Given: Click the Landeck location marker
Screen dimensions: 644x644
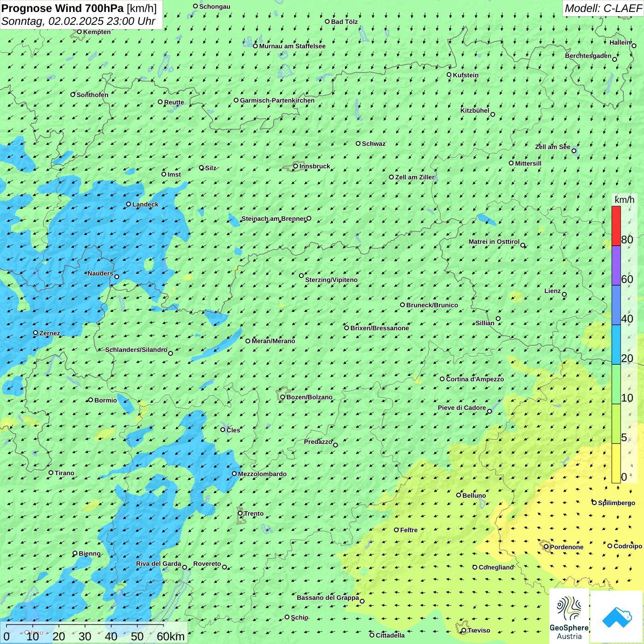Looking at the screenshot, I should [x=129, y=204].
